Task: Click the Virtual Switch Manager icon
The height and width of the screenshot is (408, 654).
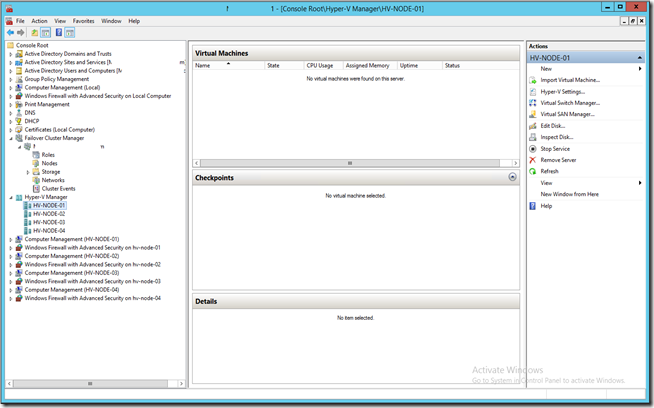Action: (x=533, y=103)
